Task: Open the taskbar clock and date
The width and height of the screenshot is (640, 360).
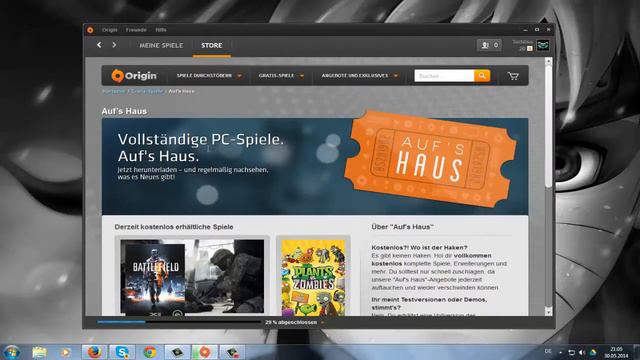Action: point(616,352)
